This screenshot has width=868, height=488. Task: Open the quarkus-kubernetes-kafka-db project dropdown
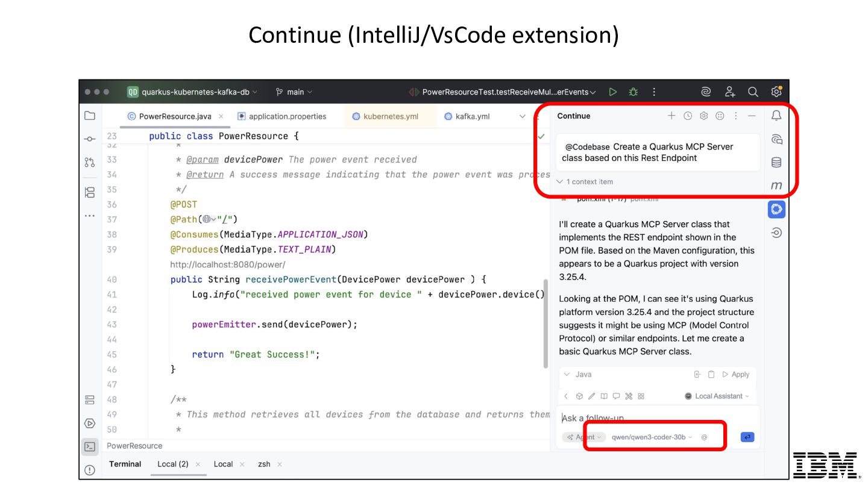[192, 92]
